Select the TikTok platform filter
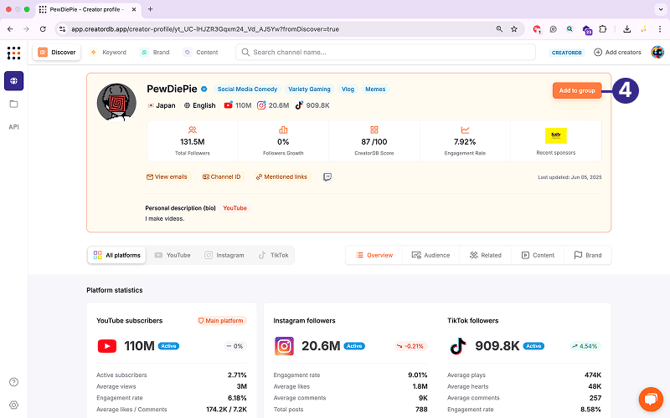 coord(273,255)
